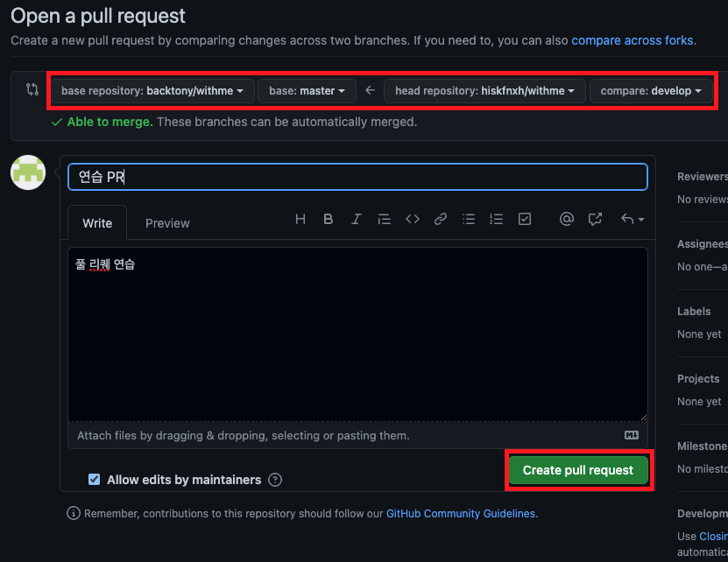Open the Reviewers sidebar section
This screenshot has height=562, width=728.
[x=702, y=176]
